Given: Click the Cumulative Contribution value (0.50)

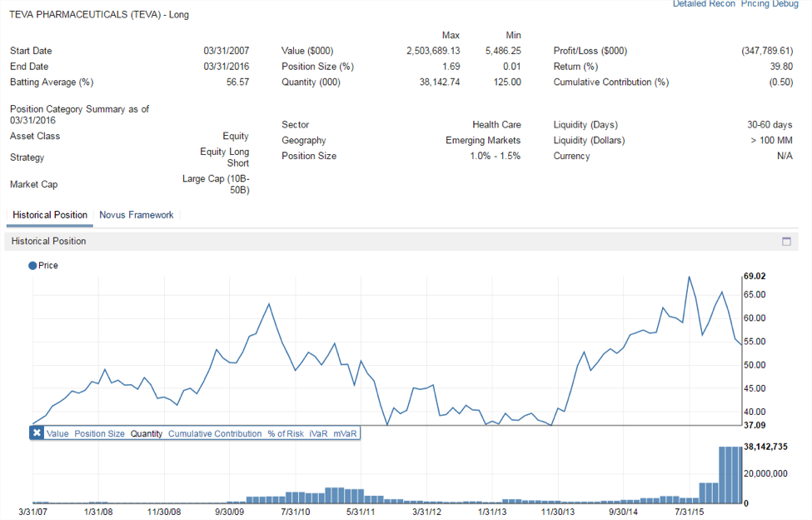Looking at the screenshot, I should [x=781, y=82].
